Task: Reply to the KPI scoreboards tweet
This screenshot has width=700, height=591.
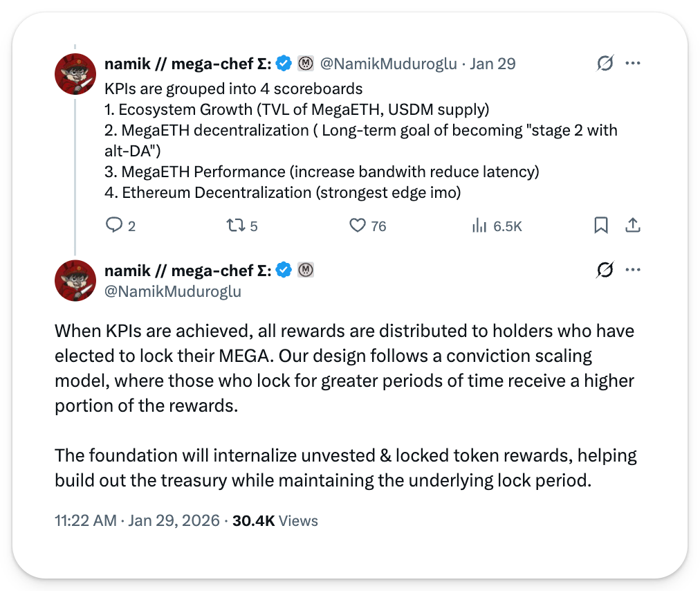Action: (x=114, y=226)
